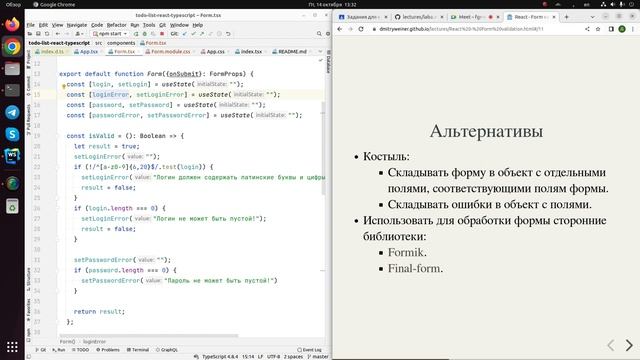Navigate back with the WebStorm toolbar arrow
The height and width of the screenshot is (360, 640).
click(x=58, y=34)
